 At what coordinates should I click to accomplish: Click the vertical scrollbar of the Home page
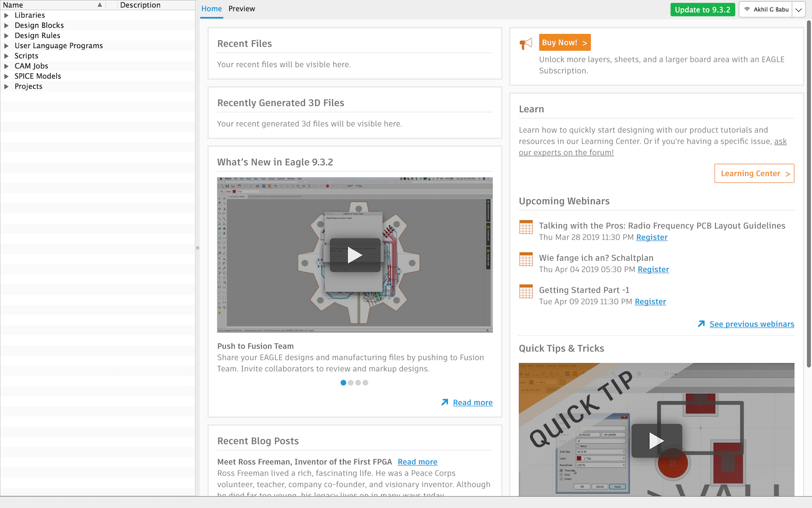click(x=809, y=193)
